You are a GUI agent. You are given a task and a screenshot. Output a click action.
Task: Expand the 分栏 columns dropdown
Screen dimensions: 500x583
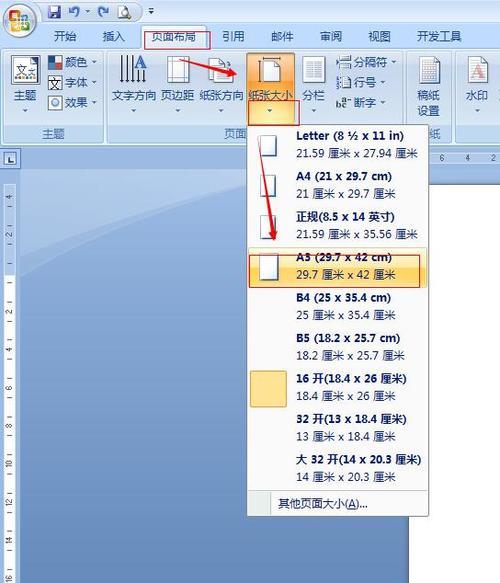point(313,83)
